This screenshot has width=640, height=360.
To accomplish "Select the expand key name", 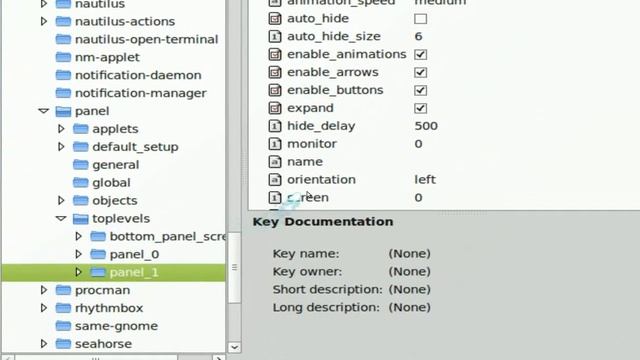I will [310, 108].
